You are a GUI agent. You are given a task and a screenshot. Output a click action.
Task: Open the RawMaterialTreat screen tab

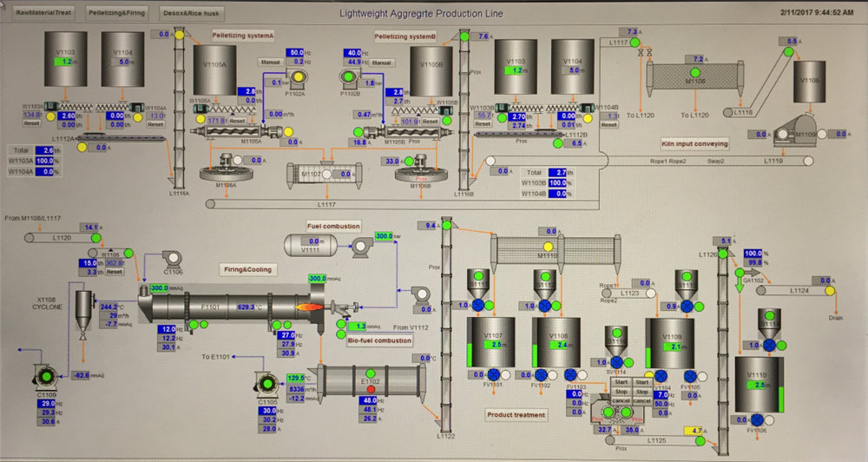(43, 12)
